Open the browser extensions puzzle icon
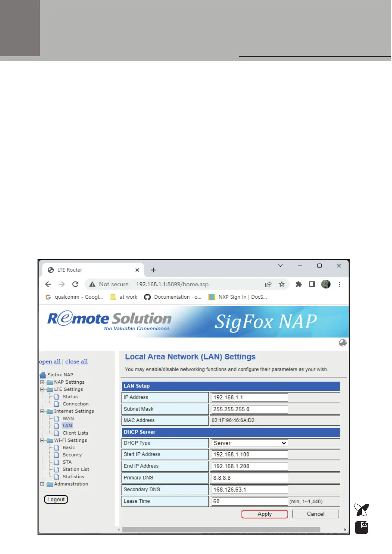 point(299,284)
